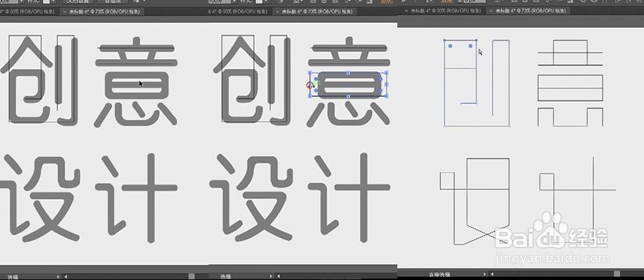
Task: In left panel, click the horizontal scrollbar thumb
Action: tap(192, 276)
